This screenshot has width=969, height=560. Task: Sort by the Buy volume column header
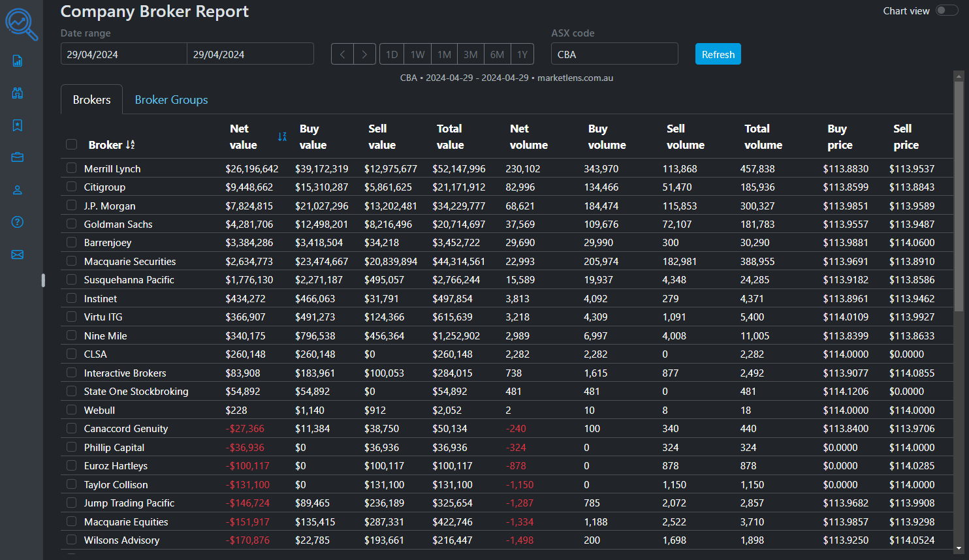tap(607, 136)
